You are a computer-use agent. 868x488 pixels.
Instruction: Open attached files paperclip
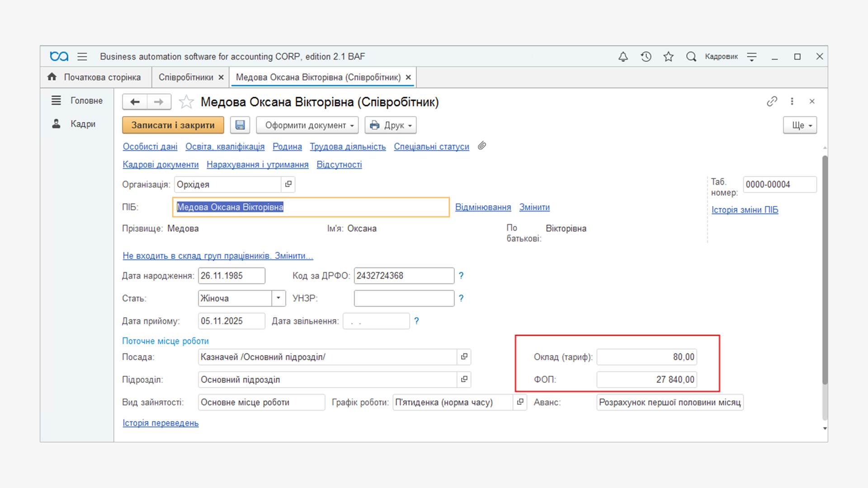pyautogui.click(x=482, y=145)
